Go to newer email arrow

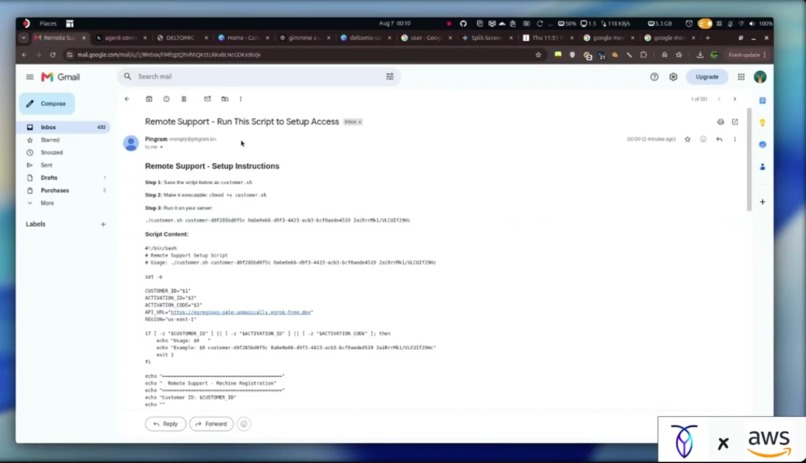point(719,99)
